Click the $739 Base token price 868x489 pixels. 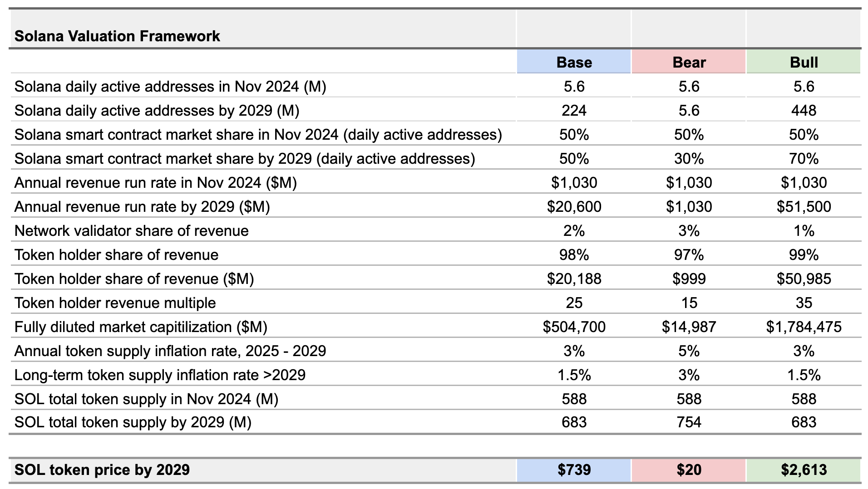pos(574,469)
